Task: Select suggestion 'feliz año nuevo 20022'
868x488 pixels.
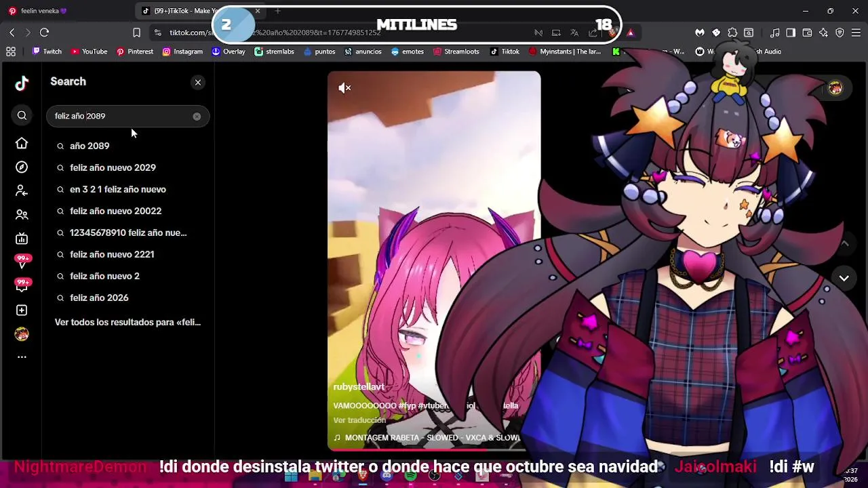Action: coord(115,211)
